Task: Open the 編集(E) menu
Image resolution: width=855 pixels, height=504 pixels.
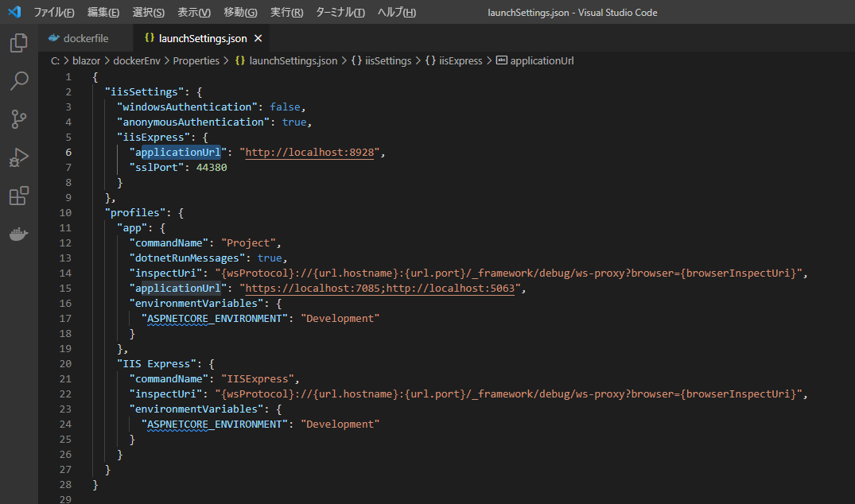Action: click(103, 12)
